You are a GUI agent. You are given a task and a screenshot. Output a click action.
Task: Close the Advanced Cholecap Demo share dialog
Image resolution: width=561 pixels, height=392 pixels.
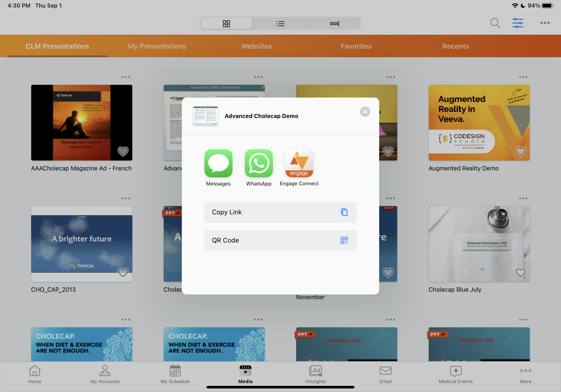tap(365, 112)
